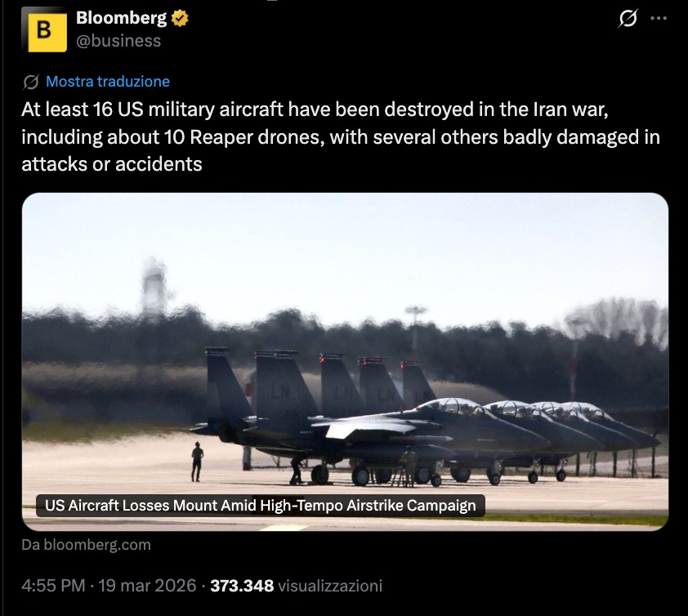Open the headline US Aircraft Losses Mount caption

[260, 506]
